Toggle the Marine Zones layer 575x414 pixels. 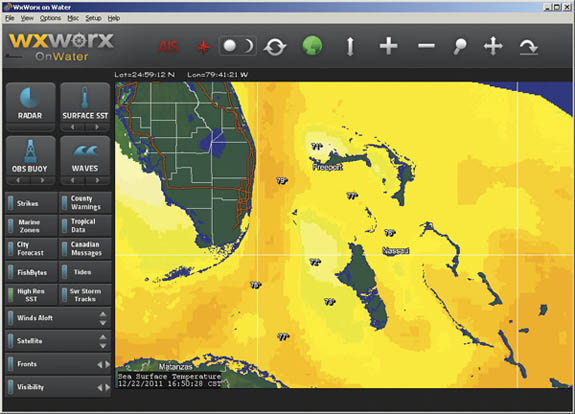point(31,226)
